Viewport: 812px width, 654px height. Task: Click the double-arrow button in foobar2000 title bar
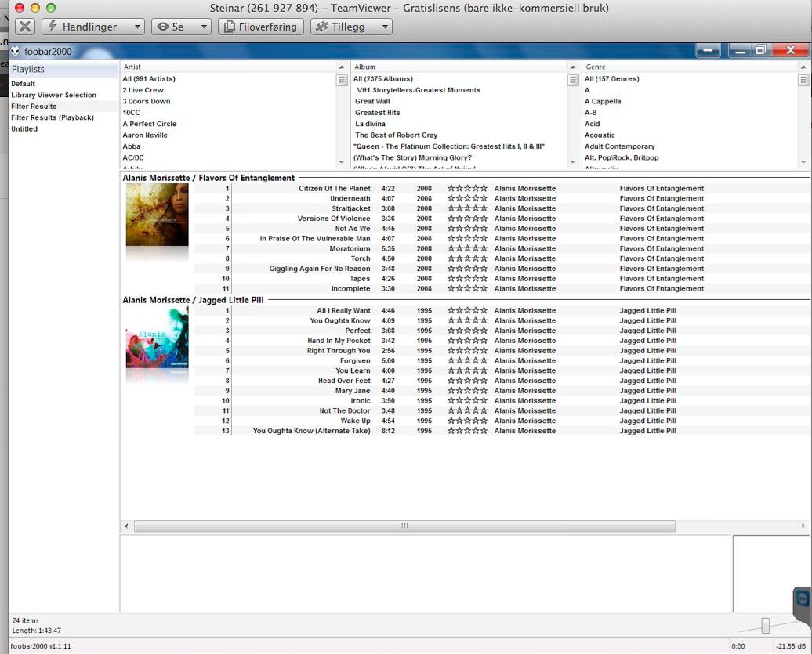pyautogui.click(x=708, y=50)
